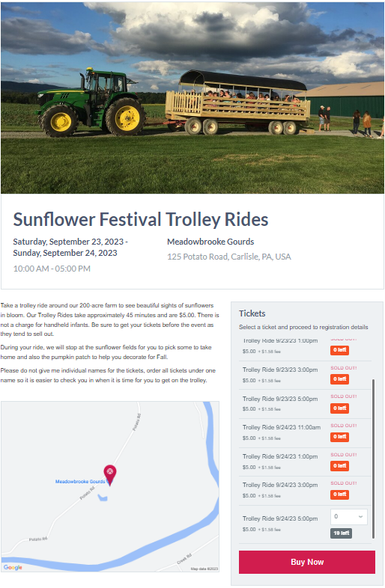This screenshot has width=385, height=588.
Task: Open the Google logo on the map
Action: click(x=13, y=567)
